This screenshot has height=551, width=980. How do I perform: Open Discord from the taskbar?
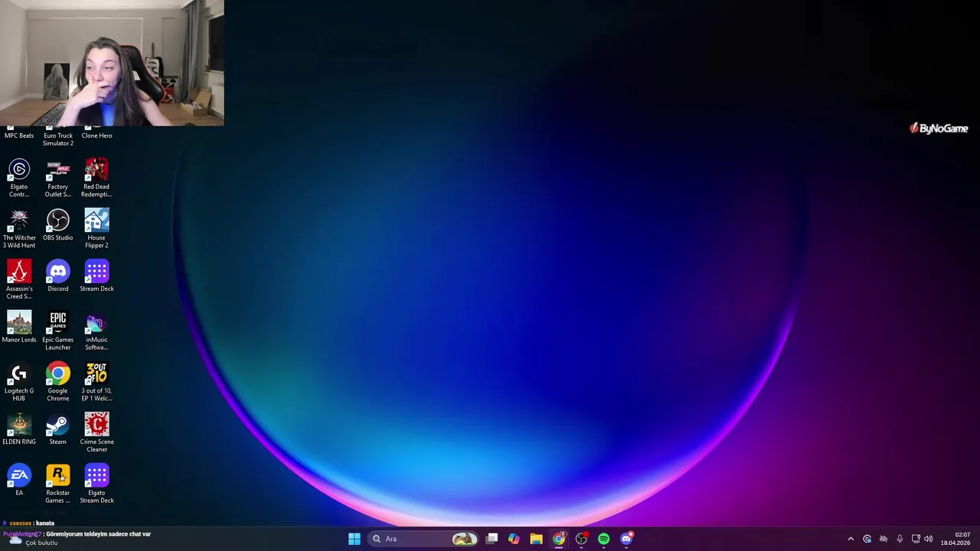click(x=626, y=539)
